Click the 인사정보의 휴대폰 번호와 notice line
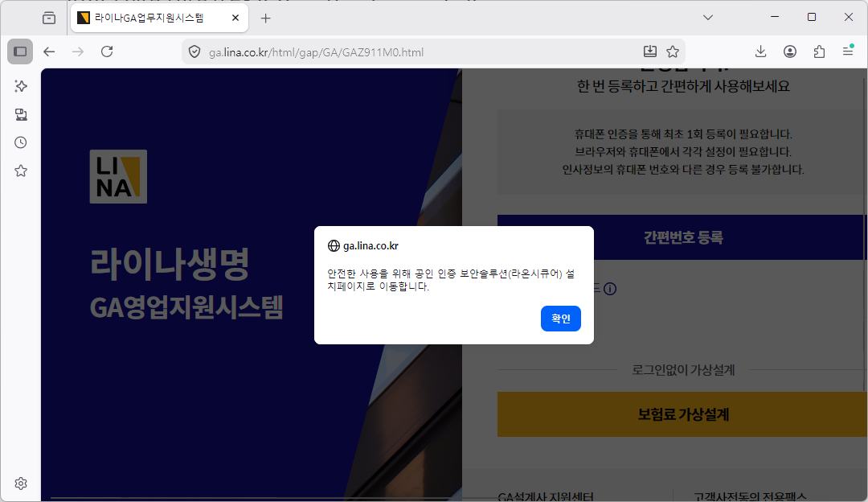This screenshot has width=868, height=502. point(683,170)
